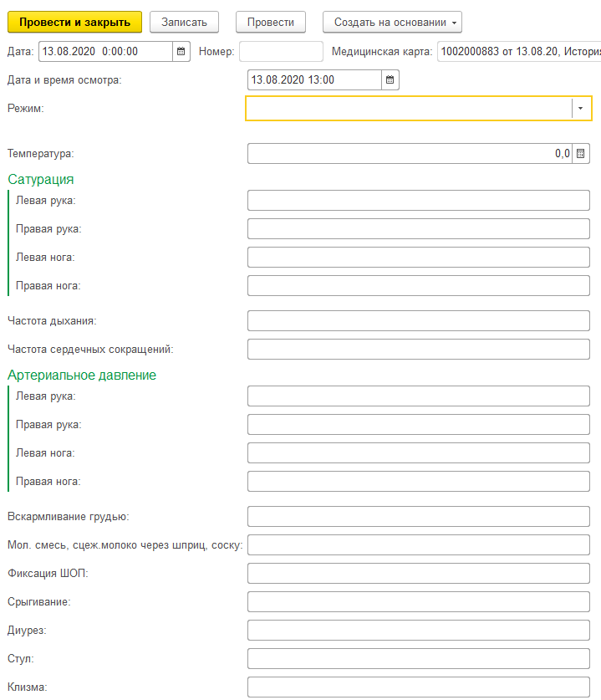Focus the Частота сердечных сокращений field
The image size is (601, 700).
[419, 349]
